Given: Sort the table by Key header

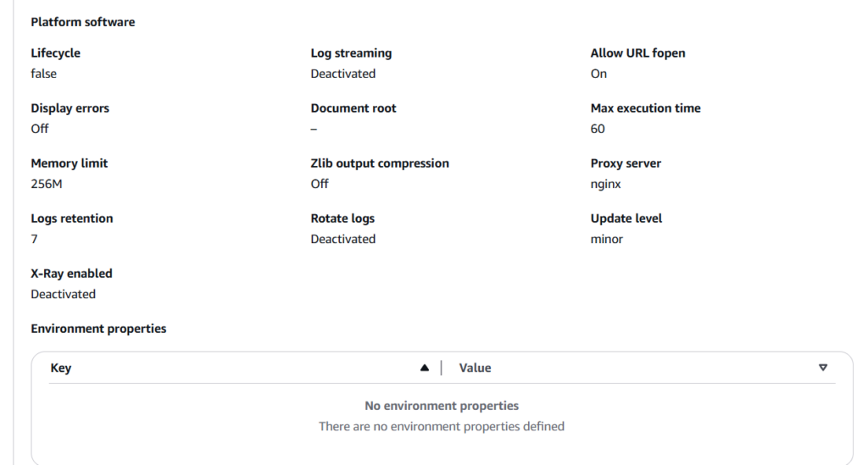Looking at the screenshot, I should pyautogui.click(x=61, y=368).
